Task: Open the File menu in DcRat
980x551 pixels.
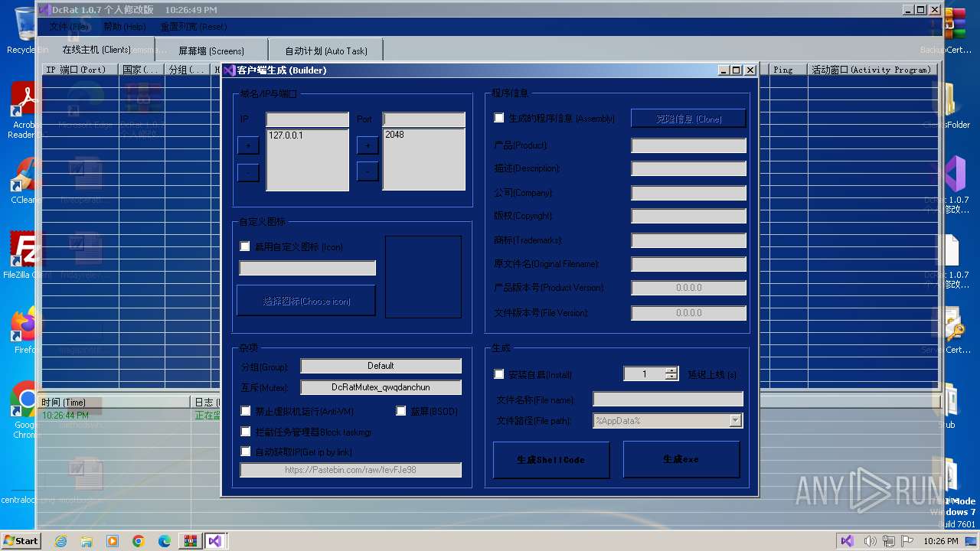Action: [x=69, y=27]
